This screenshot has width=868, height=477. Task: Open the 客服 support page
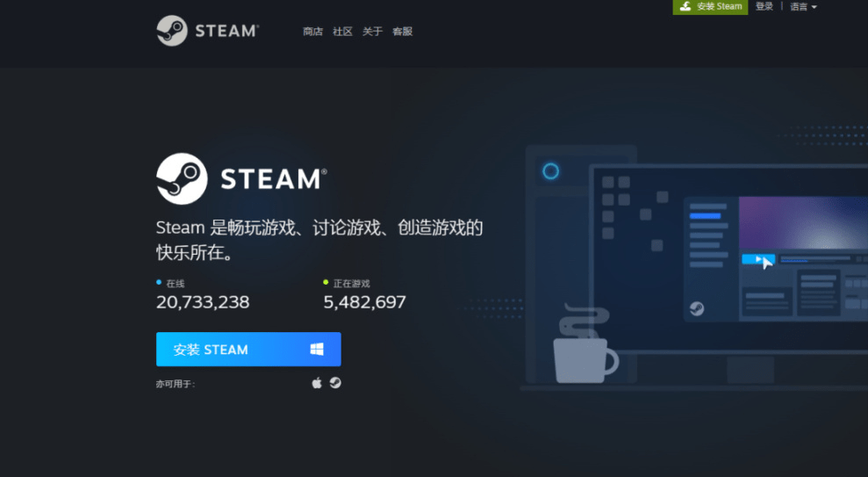[403, 32]
